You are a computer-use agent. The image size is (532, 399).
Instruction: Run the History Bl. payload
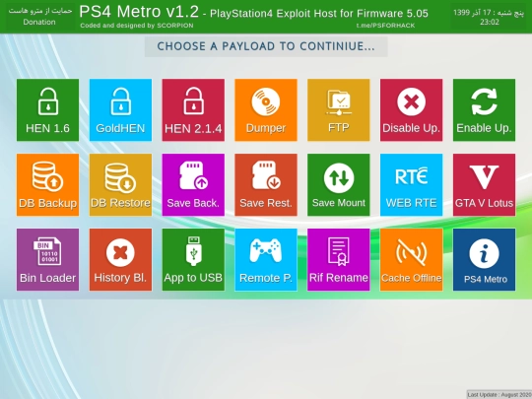coord(120,259)
